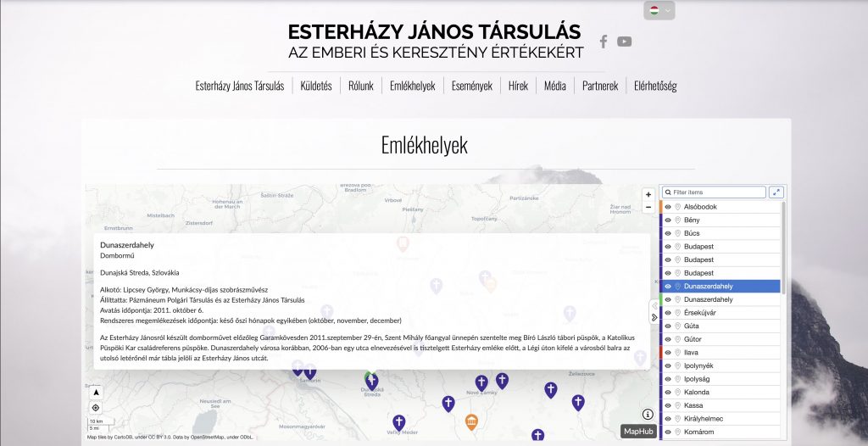The height and width of the screenshot is (446, 868).
Task: Select the Komárom list row
Action: click(x=720, y=432)
